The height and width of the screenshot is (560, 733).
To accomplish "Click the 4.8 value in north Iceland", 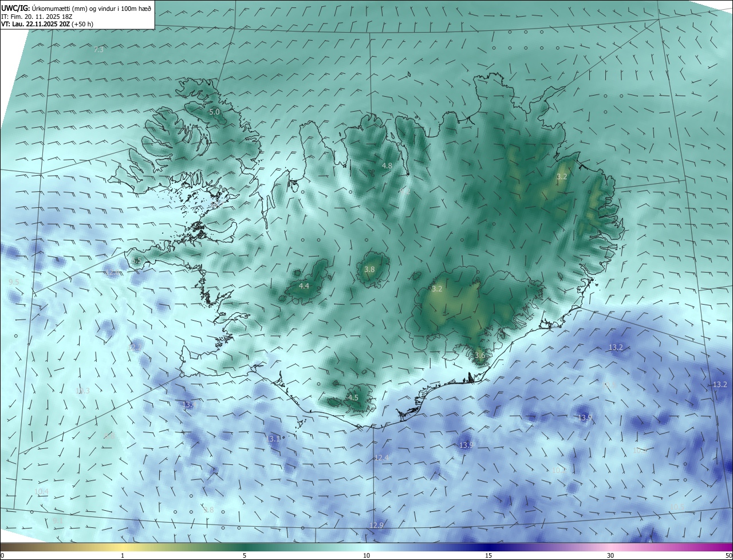I will (x=387, y=166).
